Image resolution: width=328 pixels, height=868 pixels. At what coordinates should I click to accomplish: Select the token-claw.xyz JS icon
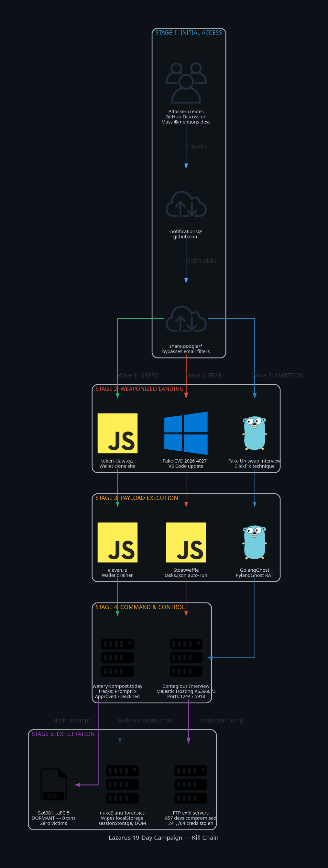(x=117, y=433)
